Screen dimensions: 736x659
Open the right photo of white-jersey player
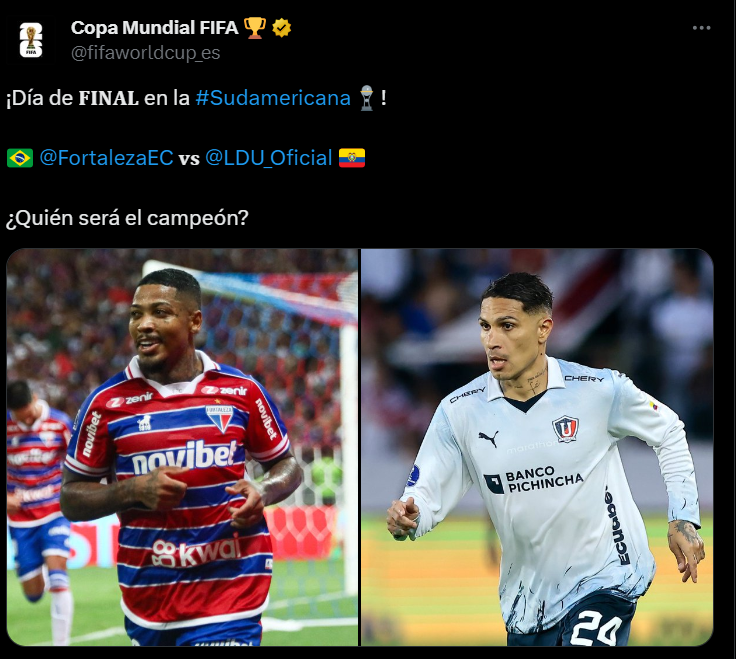point(537,447)
